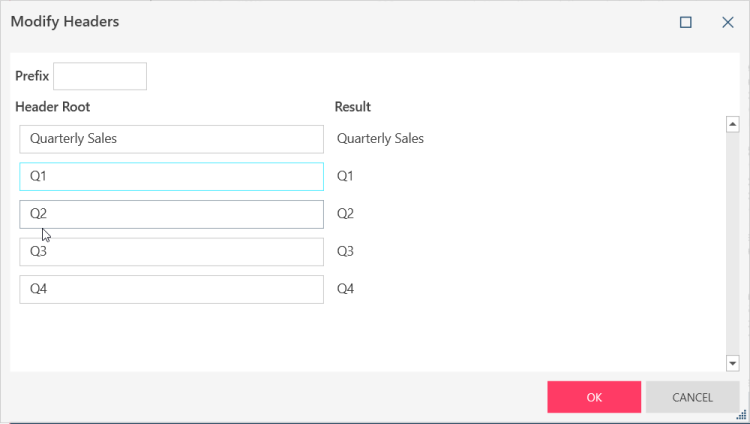This screenshot has width=750, height=424.
Task: Confirm changes with the OK button
Action: click(x=594, y=397)
